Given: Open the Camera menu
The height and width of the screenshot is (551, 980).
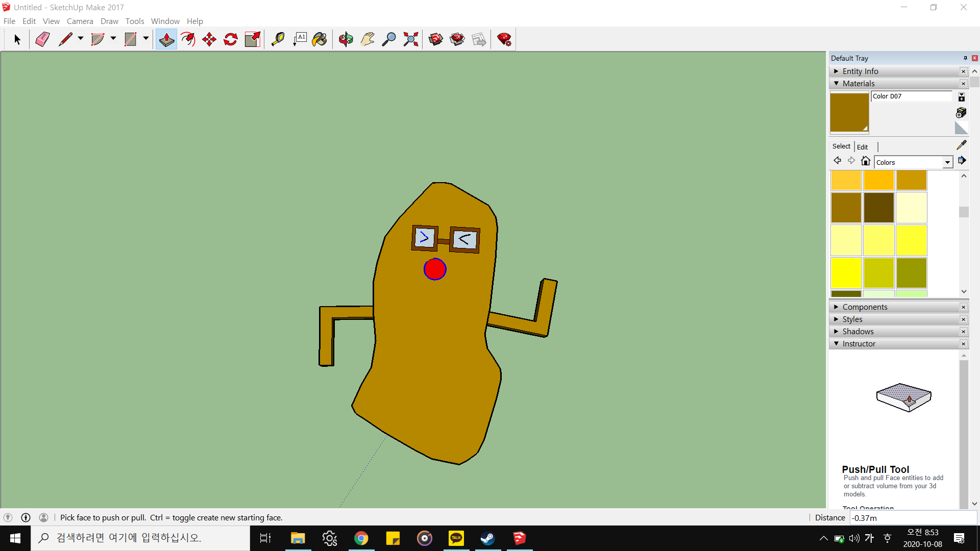Looking at the screenshot, I should (80, 21).
